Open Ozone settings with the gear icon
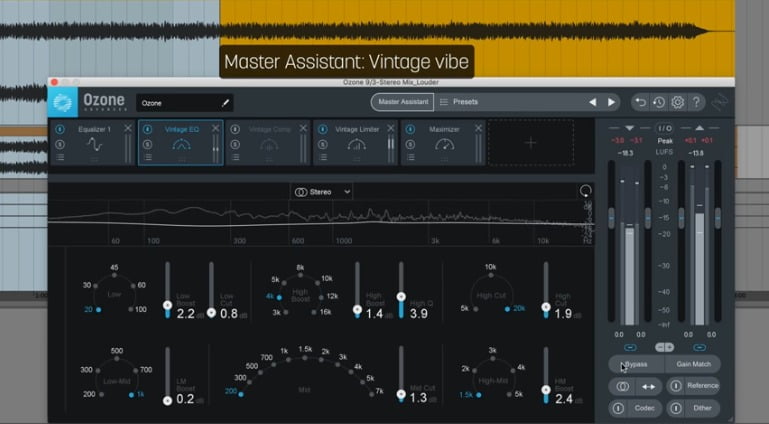 [677, 102]
